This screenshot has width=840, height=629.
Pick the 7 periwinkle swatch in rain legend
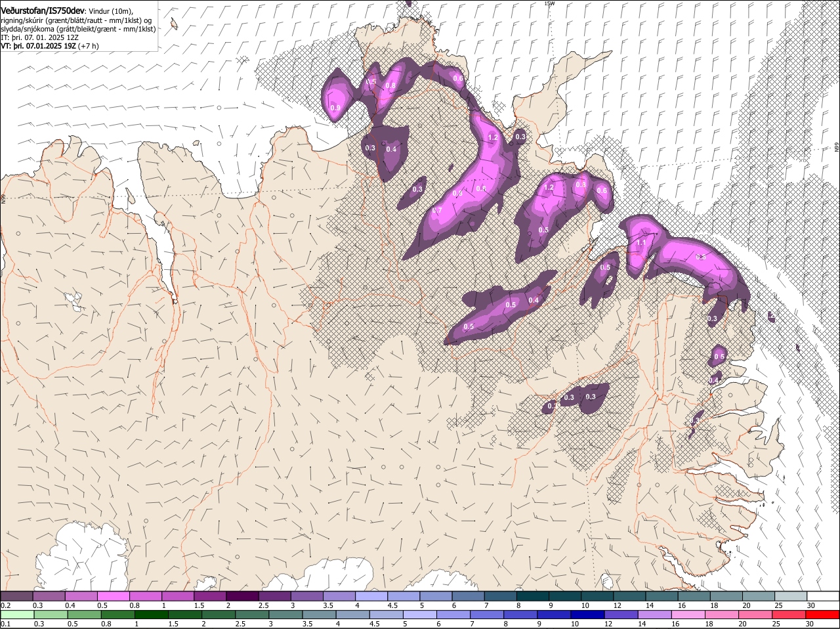(486, 615)
